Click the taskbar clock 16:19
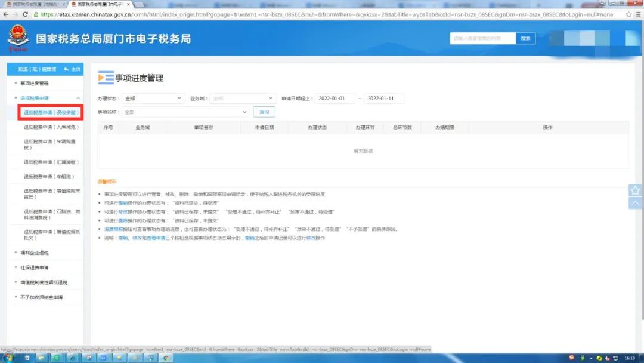644x363 pixels. click(x=630, y=358)
